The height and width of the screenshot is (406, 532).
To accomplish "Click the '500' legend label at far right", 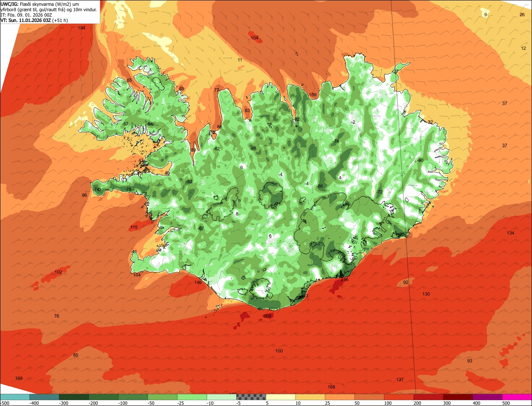I will (x=505, y=403).
